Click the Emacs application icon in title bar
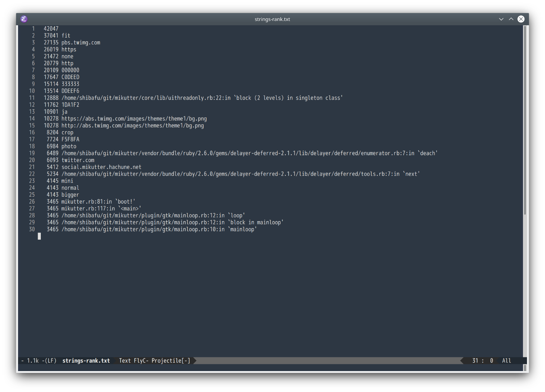Viewport: 545px width, 392px height. pos(24,19)
